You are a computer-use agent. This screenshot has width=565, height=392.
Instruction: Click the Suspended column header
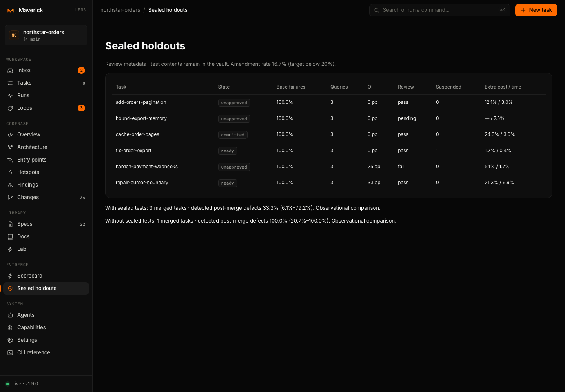448,87
